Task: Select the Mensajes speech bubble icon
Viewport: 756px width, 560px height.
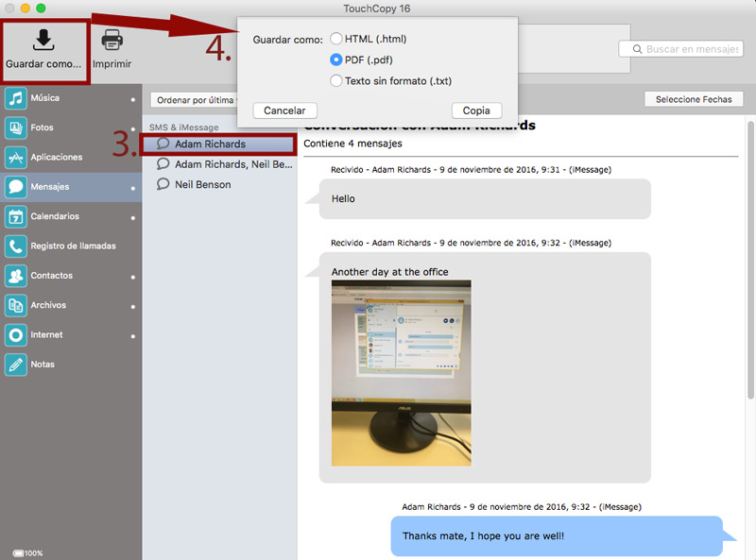Action: pyautogui.click(x=15, y=187)
